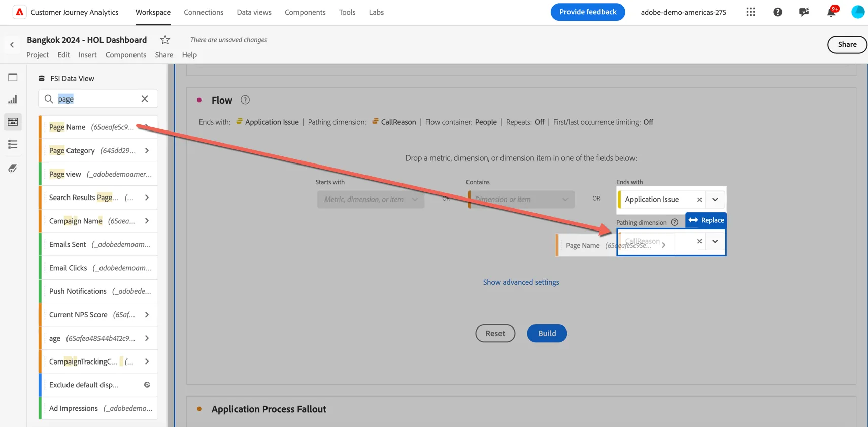Open the Edit menu
The image size is (868, 427).
[63, 55]
